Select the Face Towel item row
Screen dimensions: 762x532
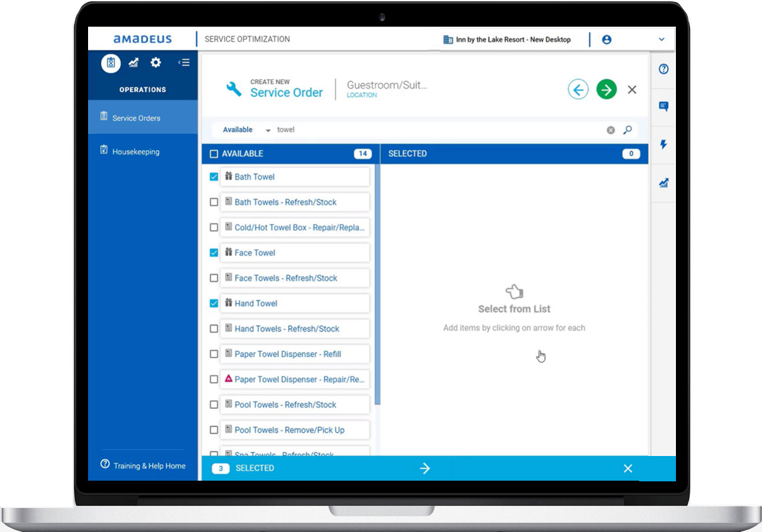294,253
